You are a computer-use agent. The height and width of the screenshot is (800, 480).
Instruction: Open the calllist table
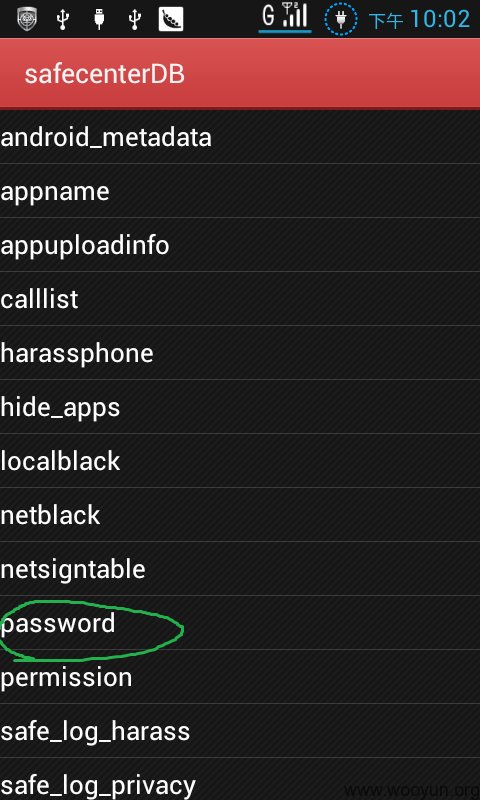(x=240, y=299)
